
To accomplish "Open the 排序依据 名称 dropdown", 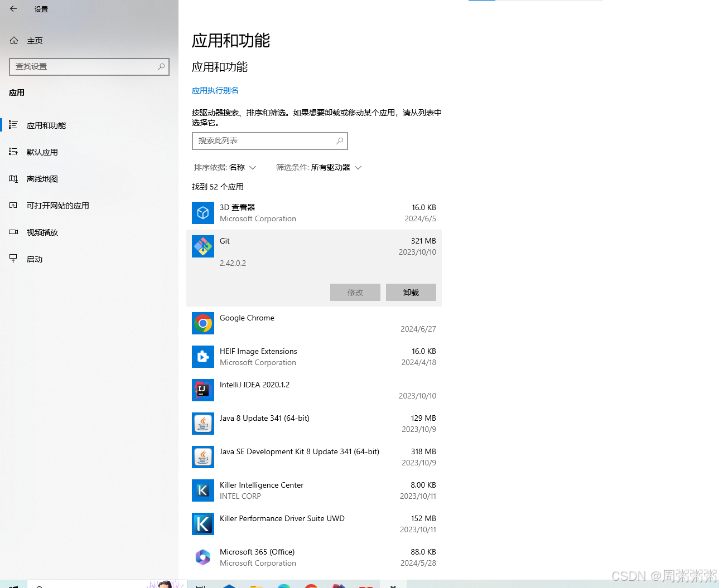I will (225, 167).
